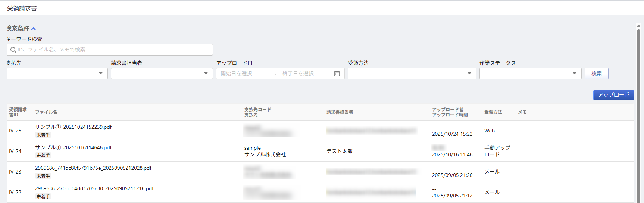Click the magnifier icon in keyword search
The width and height of the screenshot is (644, 203).
pos(13,50)
